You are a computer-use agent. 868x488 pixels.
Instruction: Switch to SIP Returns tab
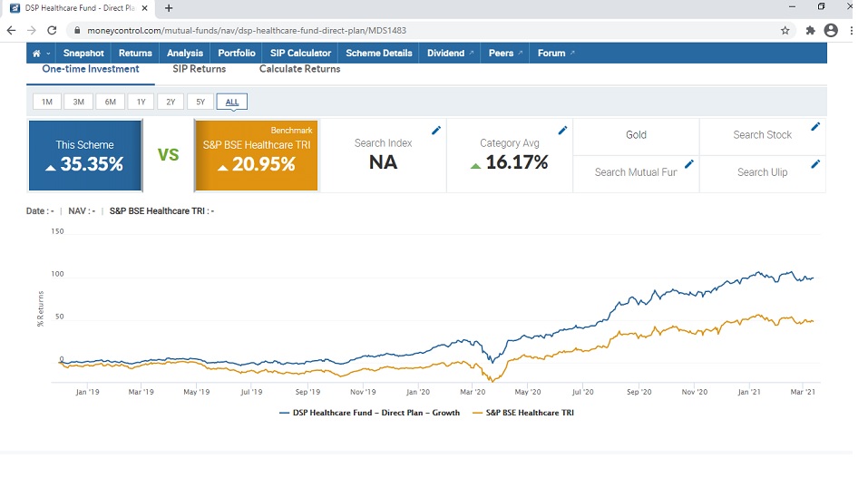pyautogui.click(x=200, y=69)
